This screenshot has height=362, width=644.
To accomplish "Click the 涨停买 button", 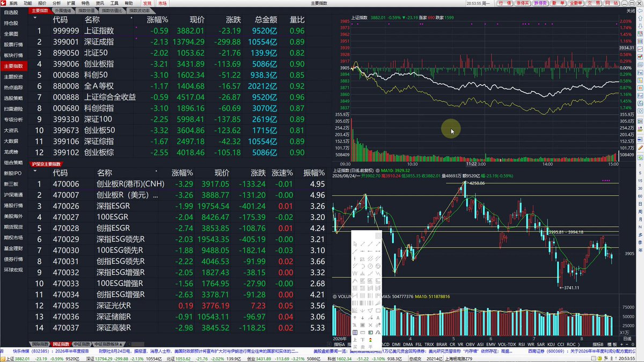I will (x=523, y=3).
